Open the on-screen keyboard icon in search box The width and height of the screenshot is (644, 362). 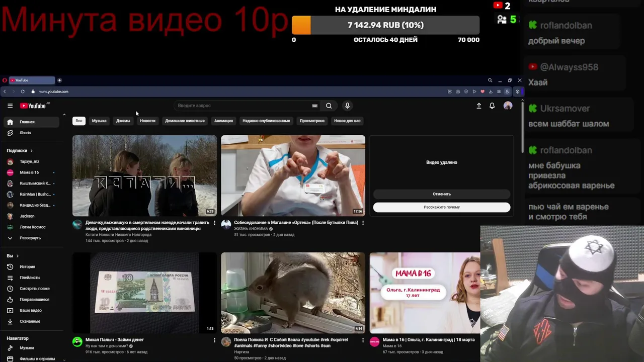(x=314, y=106)
